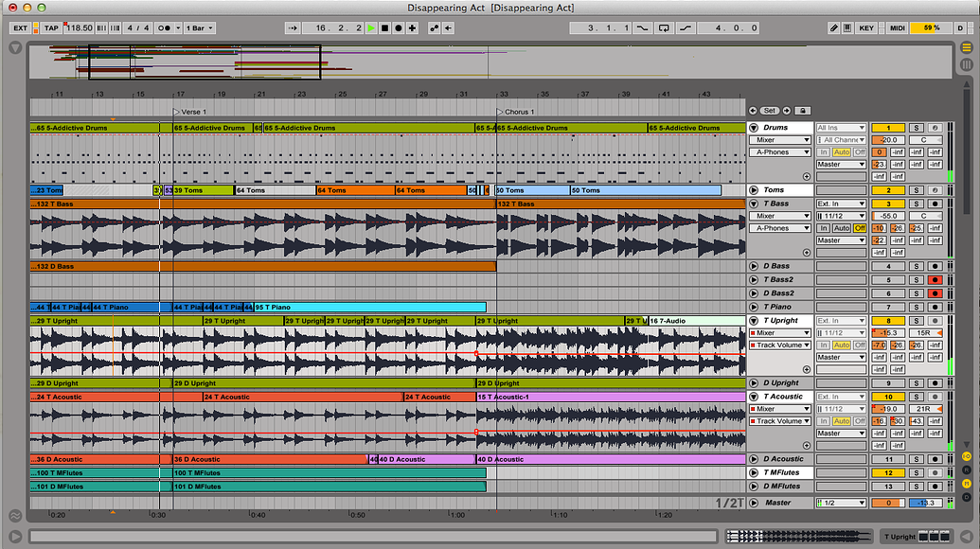Toggle the computer MIDI keyboard icon
The height and width of the screenshot is (549, 980).
[847, 28]
